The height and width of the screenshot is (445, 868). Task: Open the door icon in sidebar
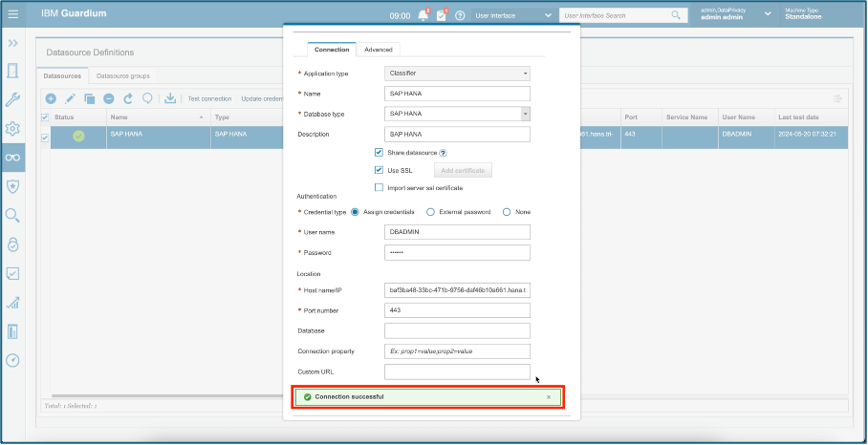[x=12, y=71]
